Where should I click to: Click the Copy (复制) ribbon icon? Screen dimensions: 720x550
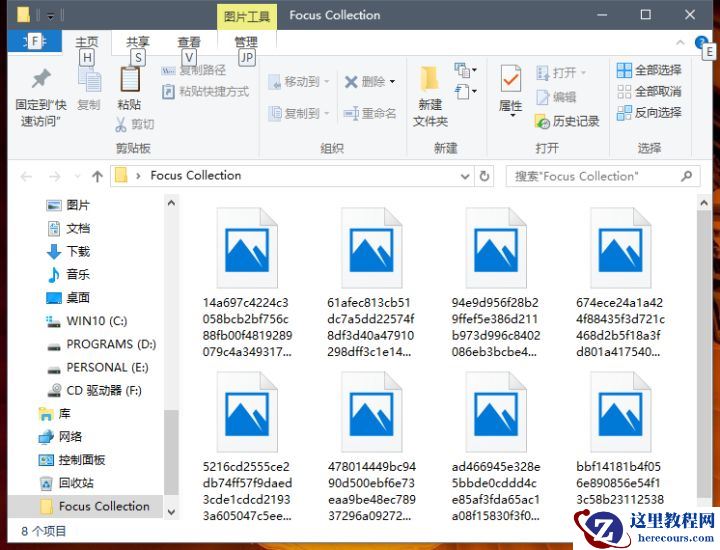[x=90, y=81]
